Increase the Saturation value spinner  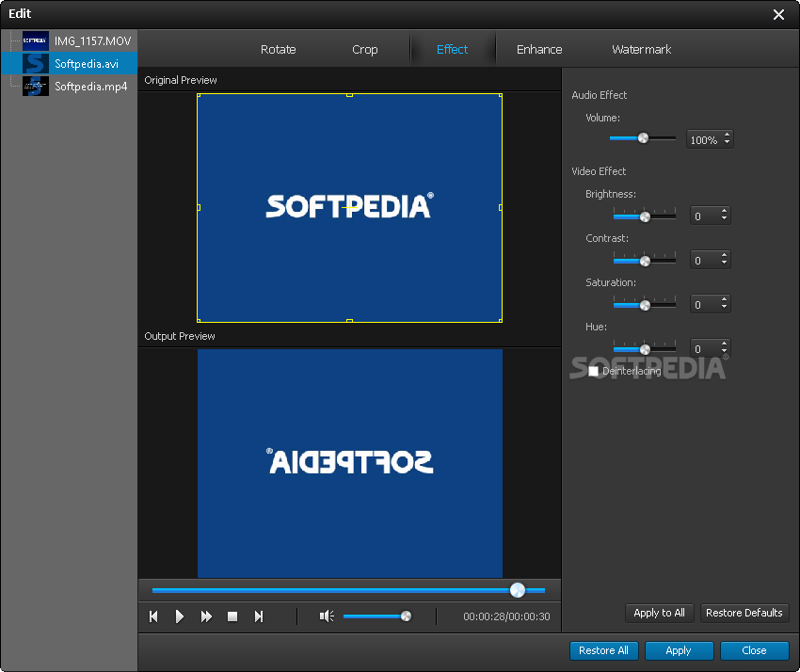point(724,300)
